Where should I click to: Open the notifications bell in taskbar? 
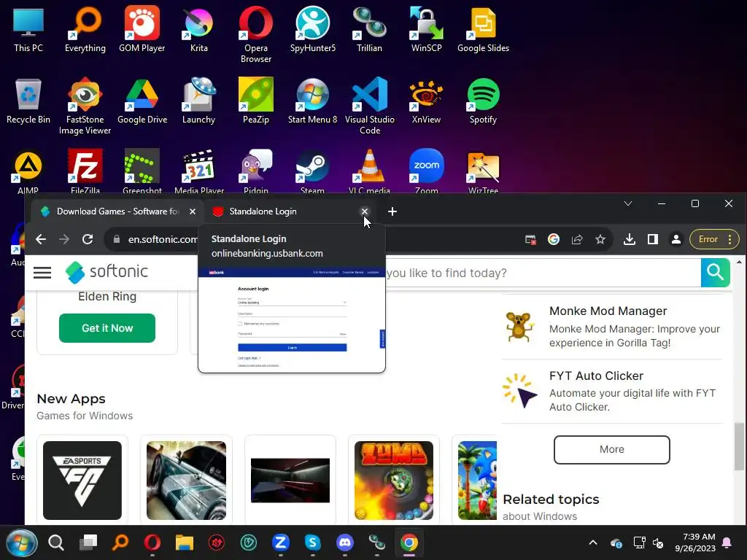(x=727, y=542)
